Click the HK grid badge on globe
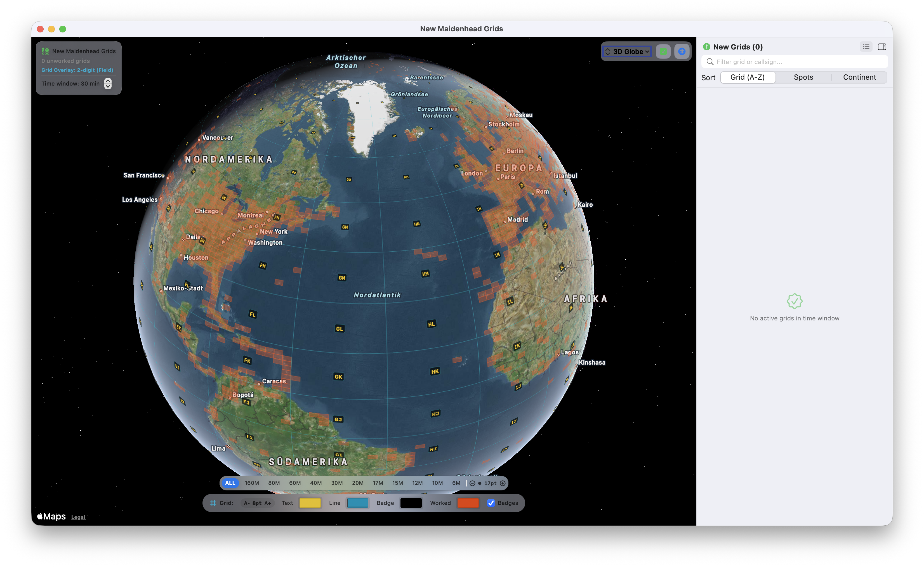The image size is (924, 567). point(435,372)
